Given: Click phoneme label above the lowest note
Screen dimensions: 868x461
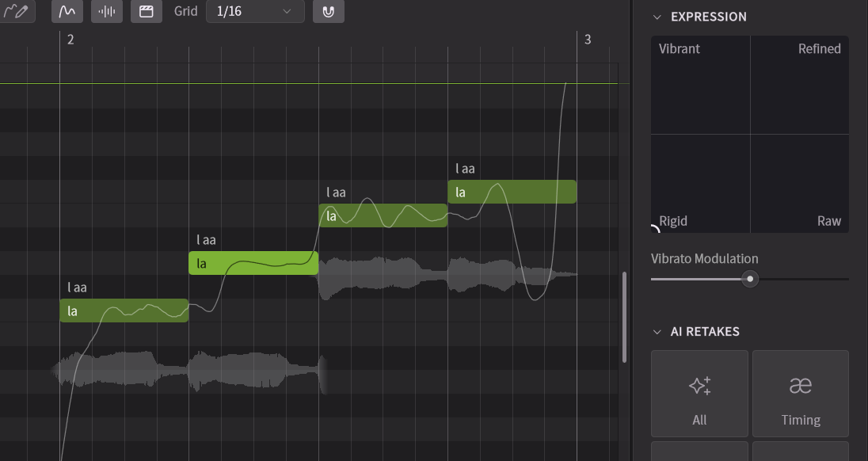Looking at the screenshot, I should [77, 288].
